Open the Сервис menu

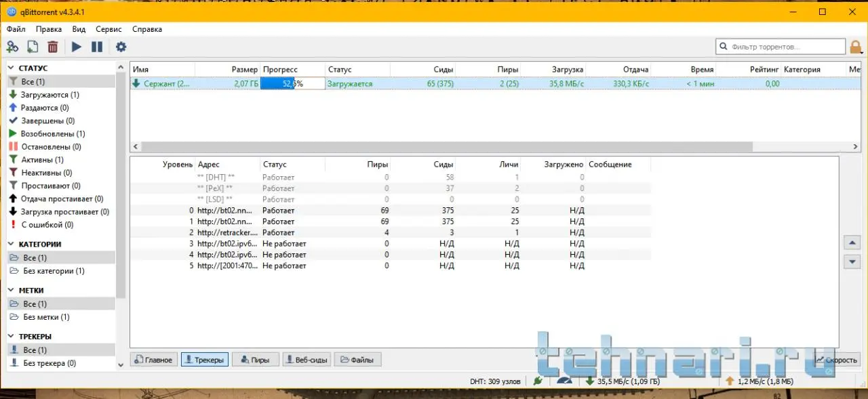[x=108, y=29]
